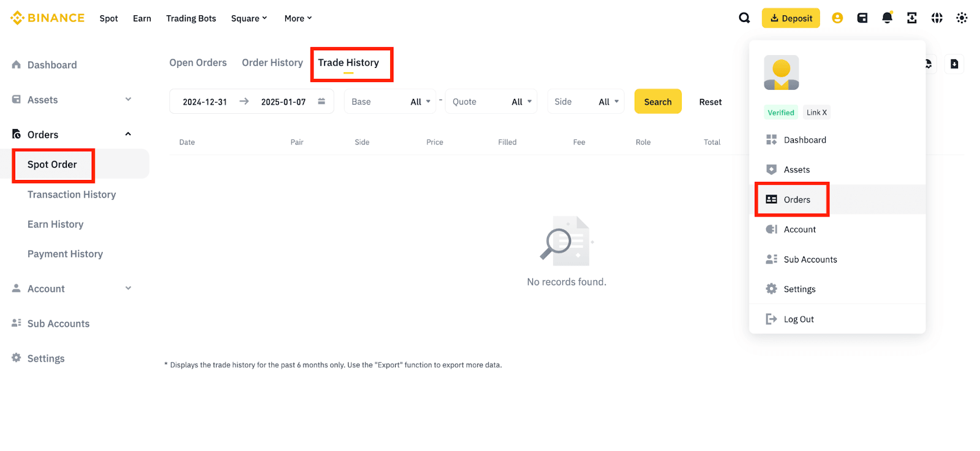
Task: Open Earn History in sidebar
Action: click(55, 224)
